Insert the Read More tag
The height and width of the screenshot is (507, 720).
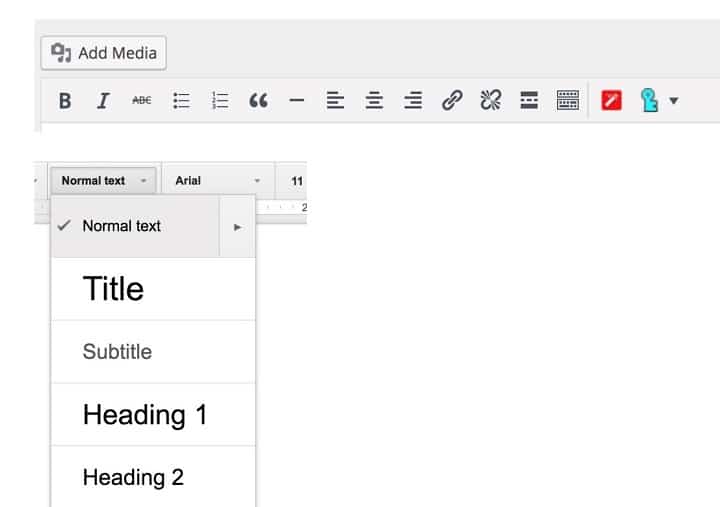point(529,100)
